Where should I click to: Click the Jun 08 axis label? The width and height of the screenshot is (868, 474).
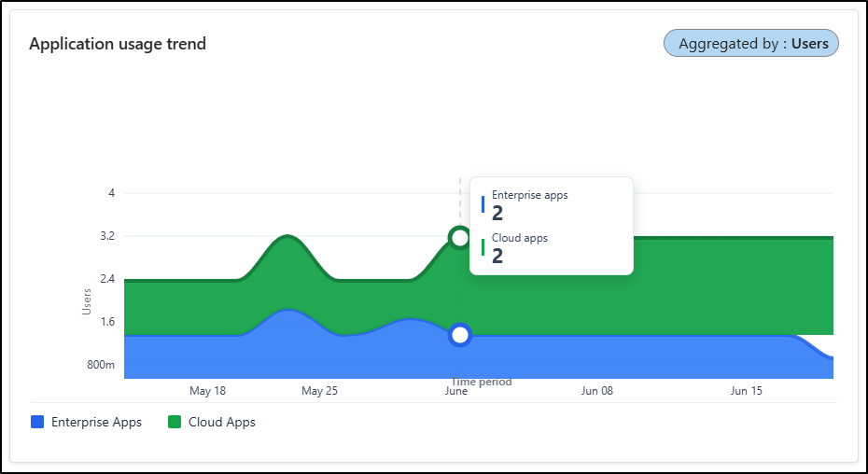[596, 391]
